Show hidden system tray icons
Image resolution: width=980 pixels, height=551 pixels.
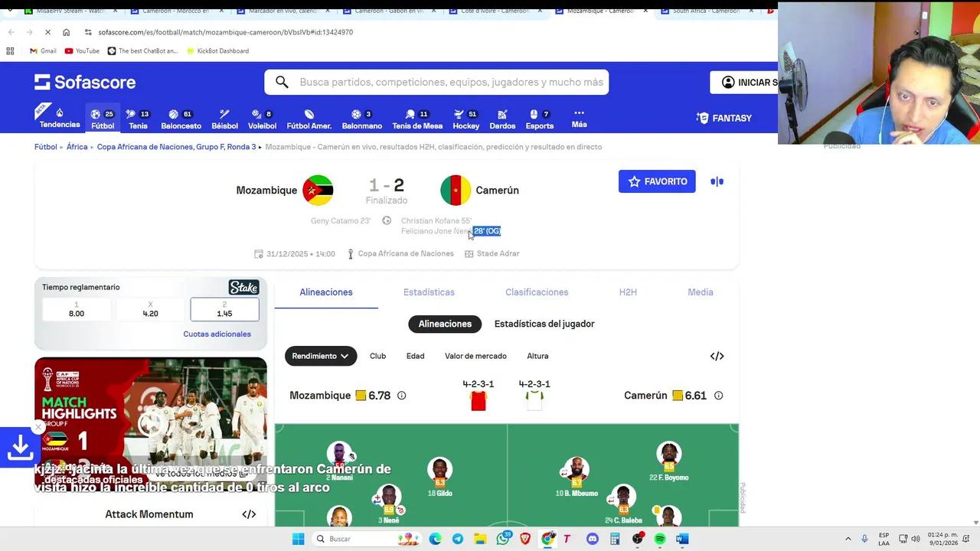pos(848,539)
